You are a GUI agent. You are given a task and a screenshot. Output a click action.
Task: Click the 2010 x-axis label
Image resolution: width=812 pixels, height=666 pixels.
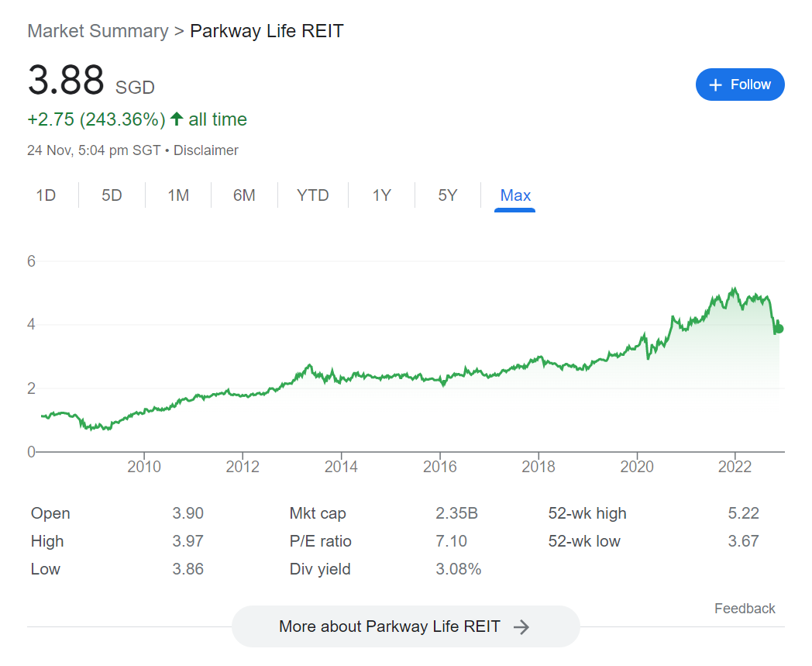point(144,467)
